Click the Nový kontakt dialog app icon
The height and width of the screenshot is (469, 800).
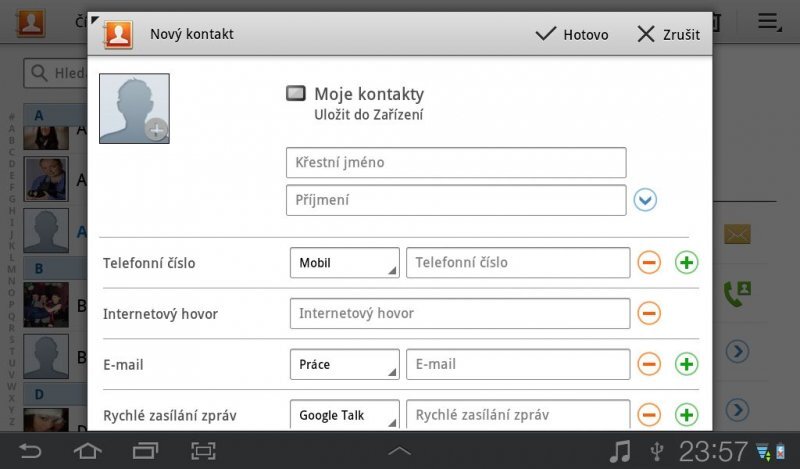click(x=118, y=35)
